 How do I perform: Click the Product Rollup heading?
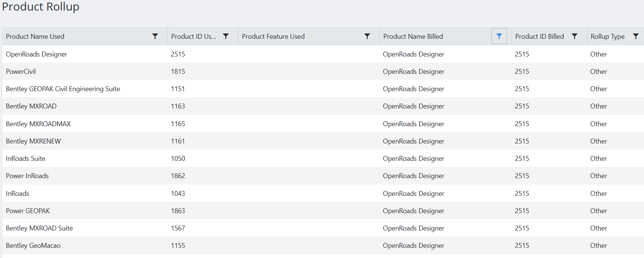(41, 7)
